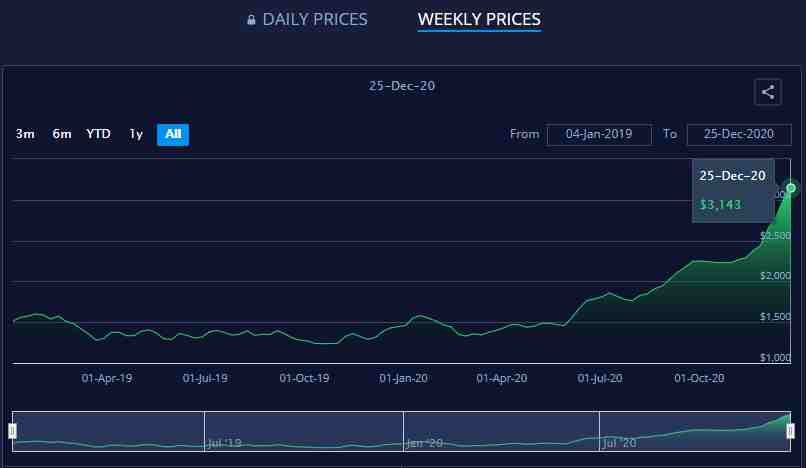The width and height of the screenshot is (806, 468).
Task: Click the share icon on the chart
Action: (x=767, y=92)
